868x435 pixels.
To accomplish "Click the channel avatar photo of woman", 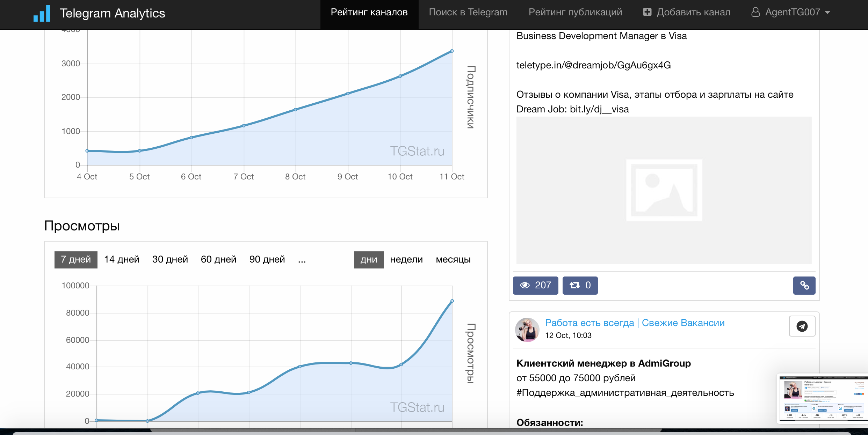I will (527, 330).
